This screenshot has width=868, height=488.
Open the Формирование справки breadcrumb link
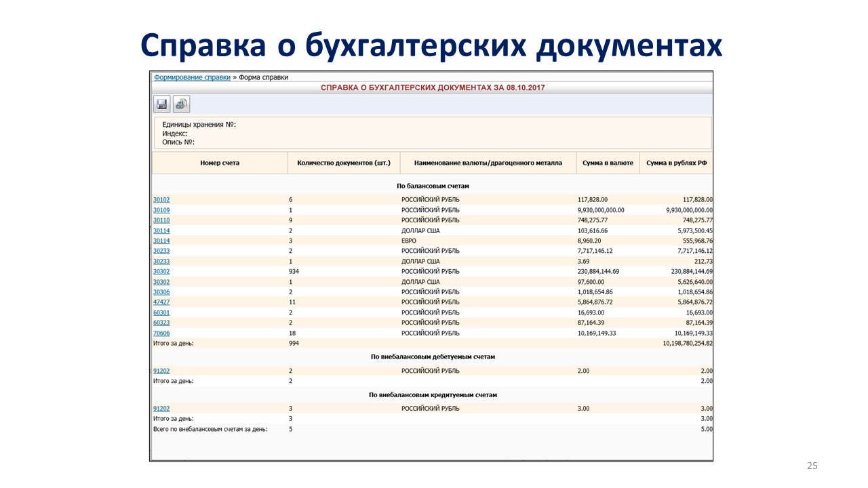pyautogui.click(x=192, y=77)
